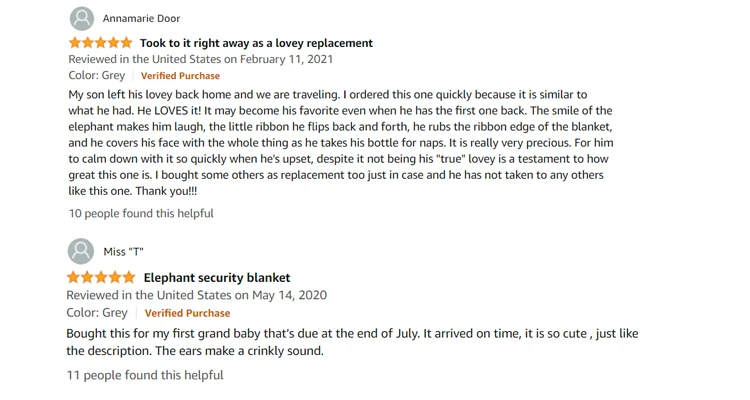Click Miss "T" profile avatar icon

pyautogui.click(x=81, y=252)
